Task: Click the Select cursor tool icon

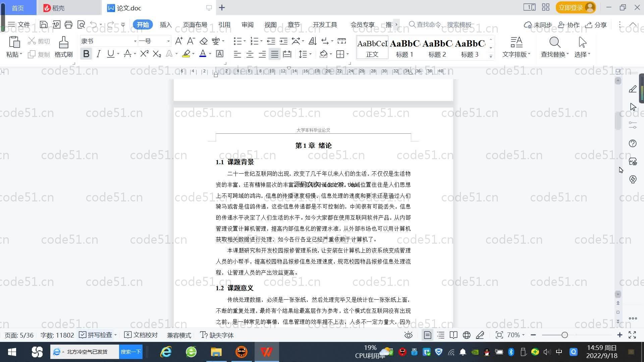Action: tap(583, 42)
